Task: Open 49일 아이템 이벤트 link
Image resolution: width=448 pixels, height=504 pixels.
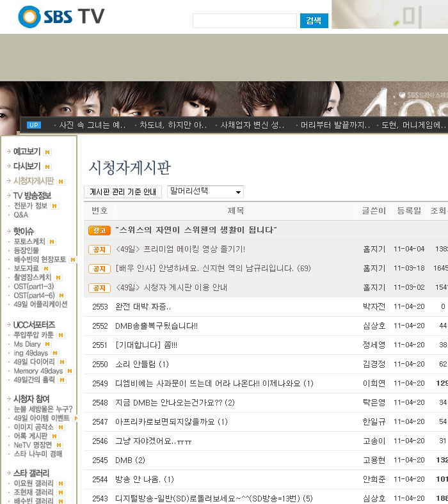Action: pos(42,418)
